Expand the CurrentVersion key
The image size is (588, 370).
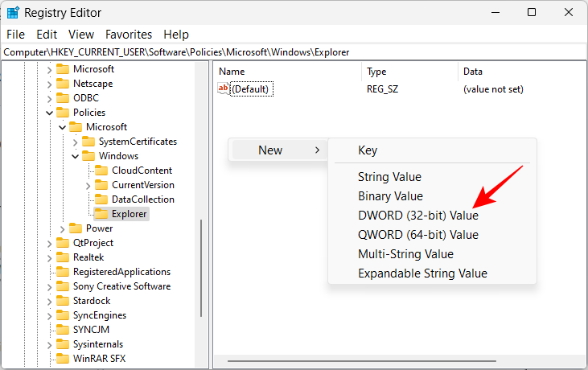click(88, 185)
